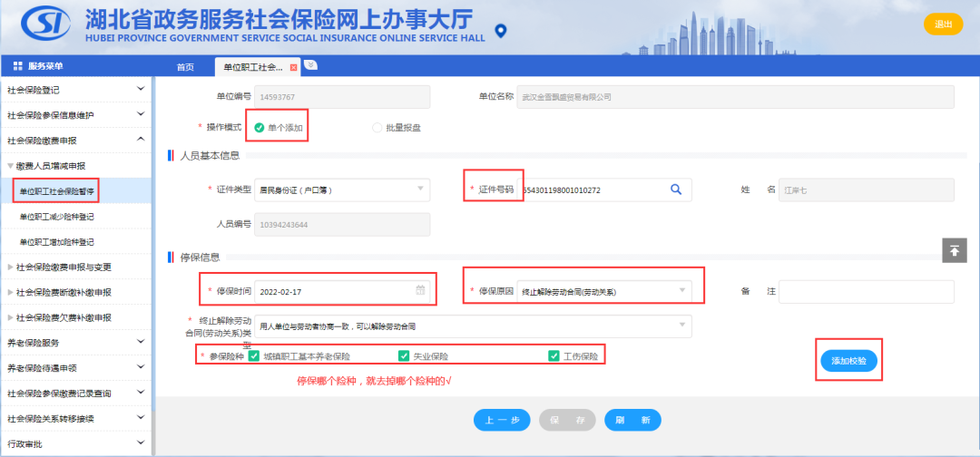The height and width of the screenshot is (457, 980).
Task: Click the 服务菜单 grid icon
Action: point(17,66)
